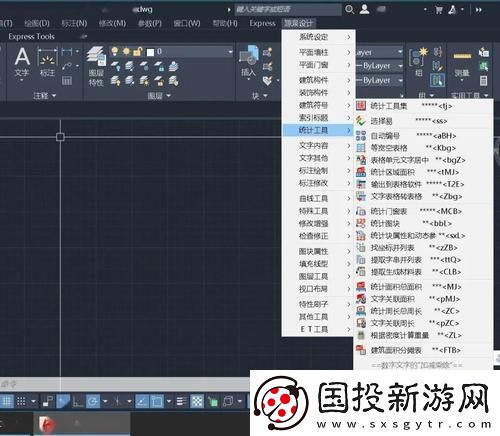This screenshot has height=436, width=500.
Task: Open the Express Tools ribbon tab
Action: click(31, 36)
